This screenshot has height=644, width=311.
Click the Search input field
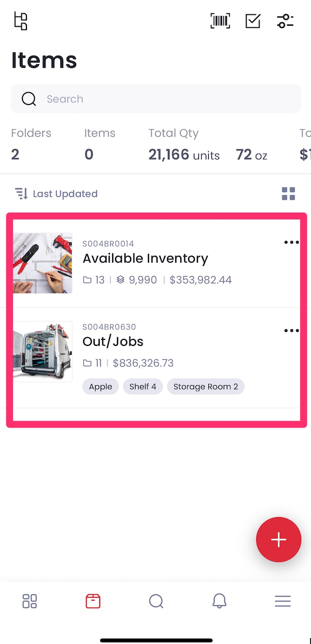click(x=156, y=99)
